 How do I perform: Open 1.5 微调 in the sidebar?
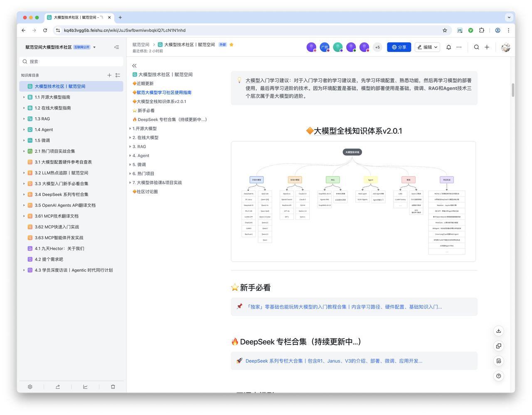[71, 140]
